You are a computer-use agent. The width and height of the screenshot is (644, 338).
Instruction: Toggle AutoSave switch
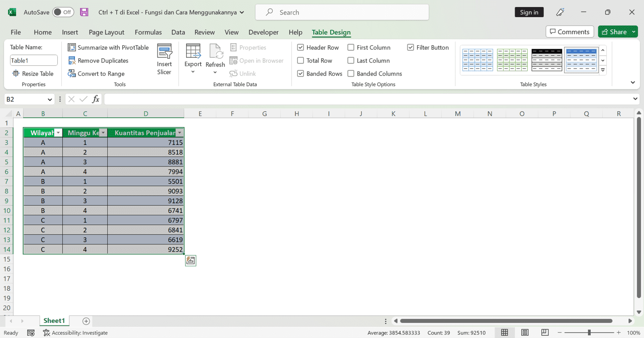tap(63, 12)
